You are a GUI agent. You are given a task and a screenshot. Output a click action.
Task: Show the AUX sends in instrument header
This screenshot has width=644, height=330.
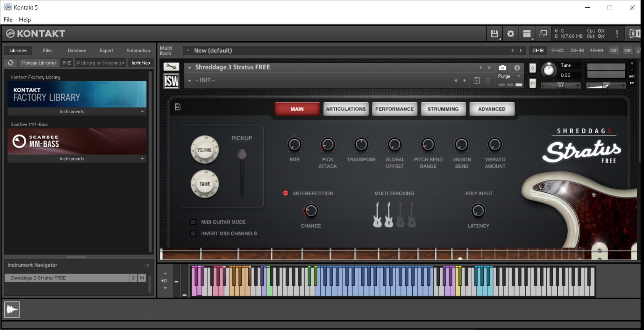pos(632,76)
